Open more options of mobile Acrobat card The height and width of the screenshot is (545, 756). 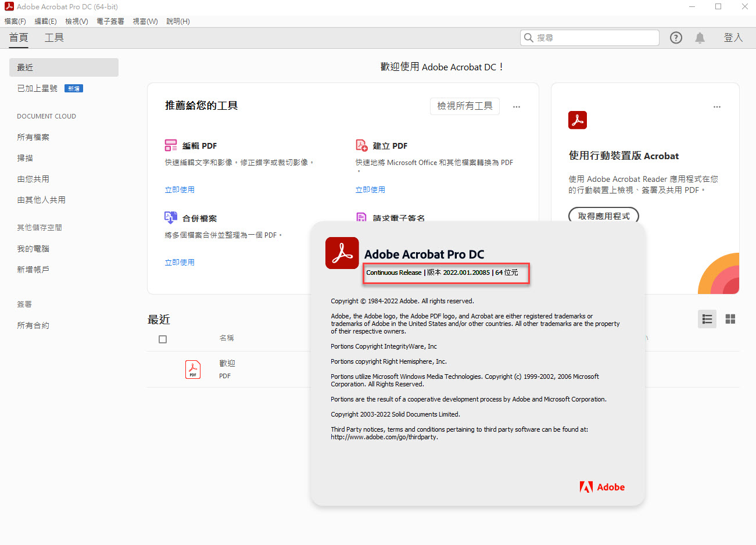click(717, 107)
